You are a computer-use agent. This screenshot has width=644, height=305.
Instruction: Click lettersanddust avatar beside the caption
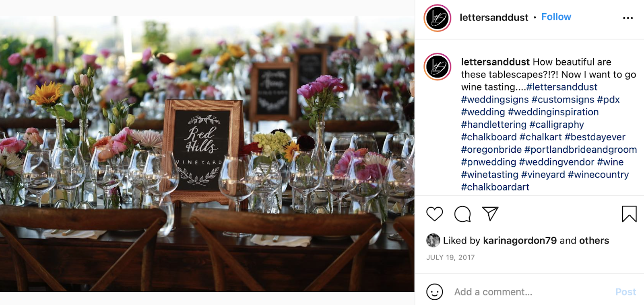[437, 67]
